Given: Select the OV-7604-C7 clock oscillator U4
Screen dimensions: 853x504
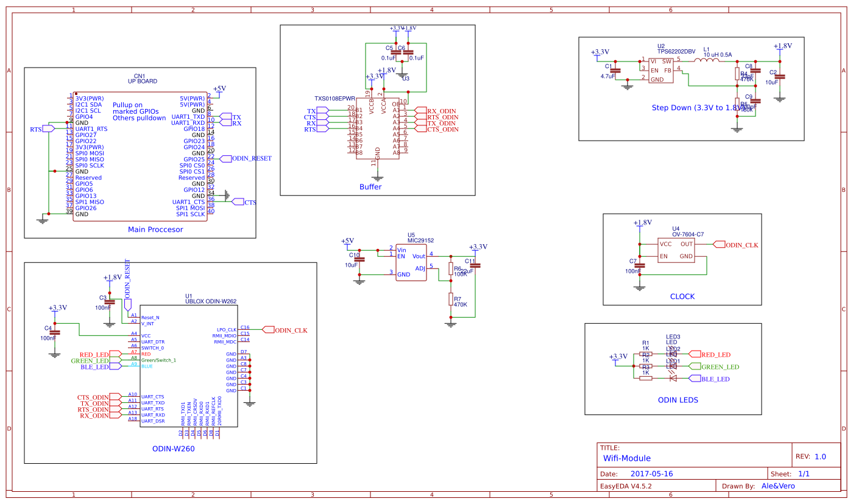Looking at the screenshot, I should 678,250.
